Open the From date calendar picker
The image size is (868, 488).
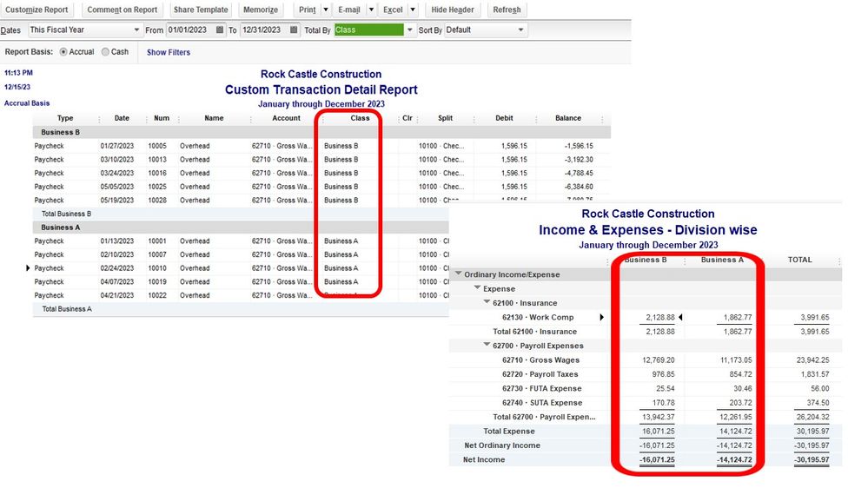(220, 30)
